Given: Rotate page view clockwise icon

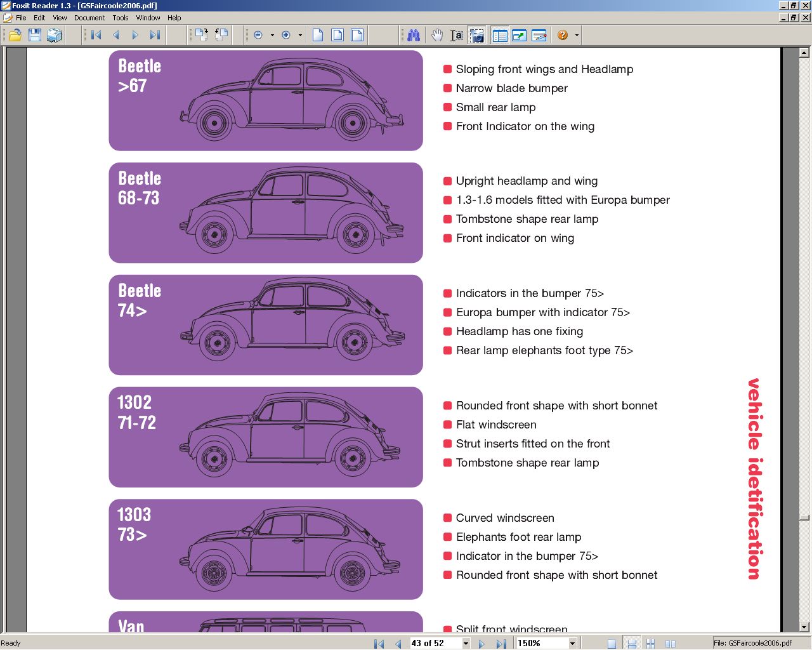Looking at the screenshot, I should [x=202, y=35].
